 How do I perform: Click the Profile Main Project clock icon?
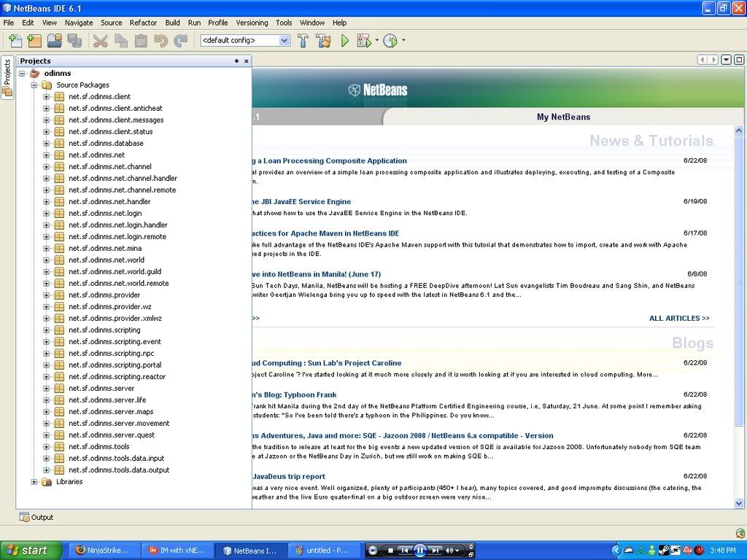tap(390, 41)
